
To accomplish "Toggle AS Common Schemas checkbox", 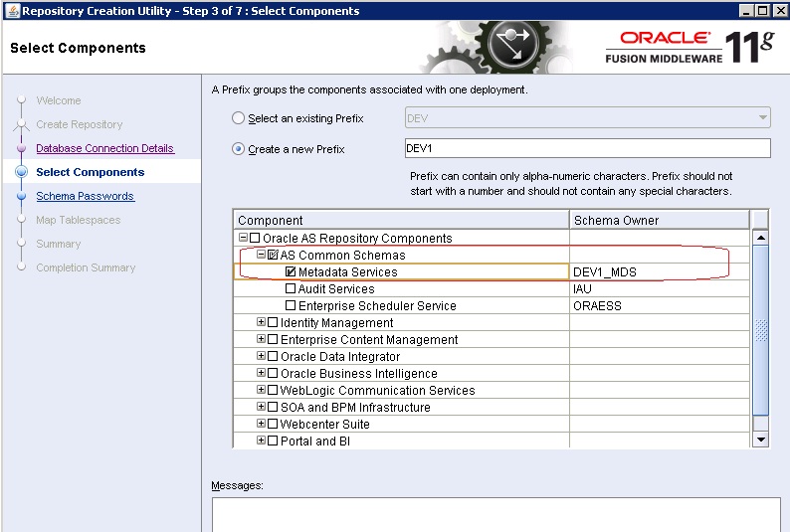I will tap(273, 255).
